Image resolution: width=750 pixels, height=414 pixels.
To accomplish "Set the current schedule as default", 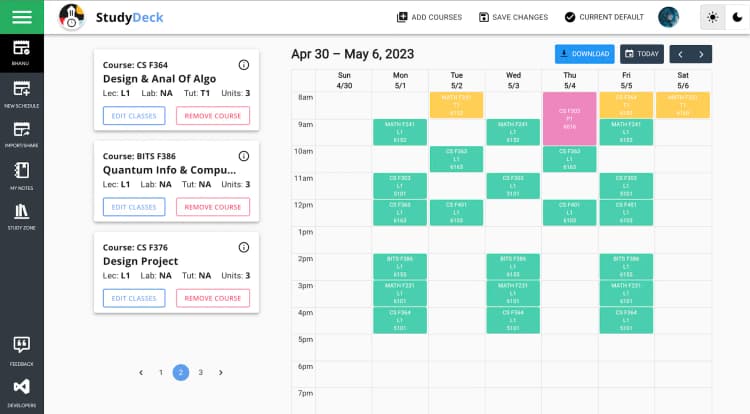I will (604, 17).
